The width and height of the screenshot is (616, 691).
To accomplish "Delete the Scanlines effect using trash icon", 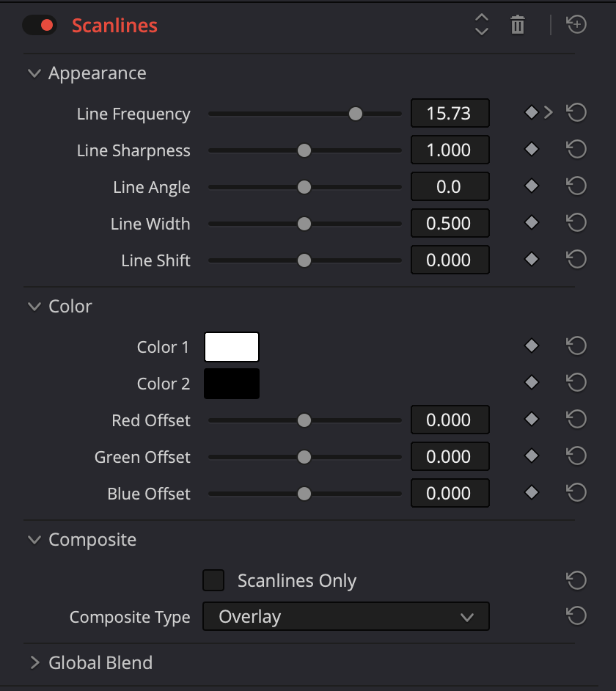I will click(x=517, y=24).
